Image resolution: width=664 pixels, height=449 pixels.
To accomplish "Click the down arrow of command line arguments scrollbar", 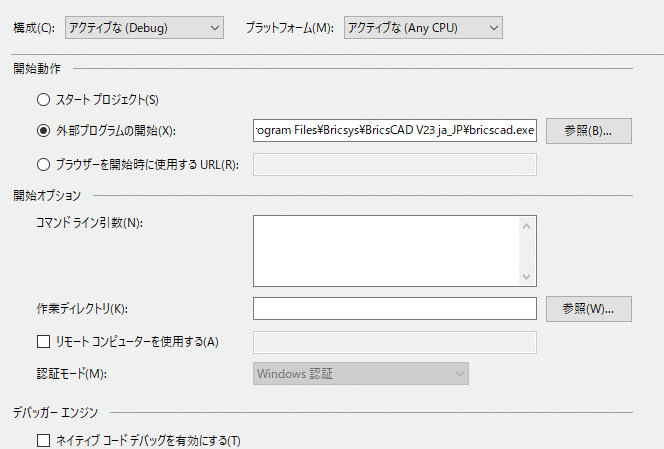I will point(526,277).
